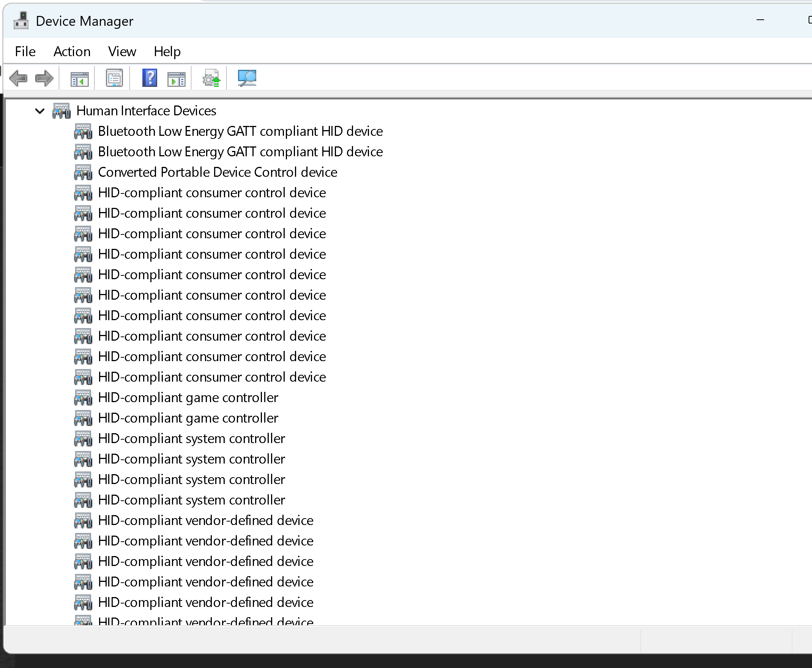Screen dimensions: 812x668
Task: Select the first HID-compliant game controller
Action: [x=188, y=398]
